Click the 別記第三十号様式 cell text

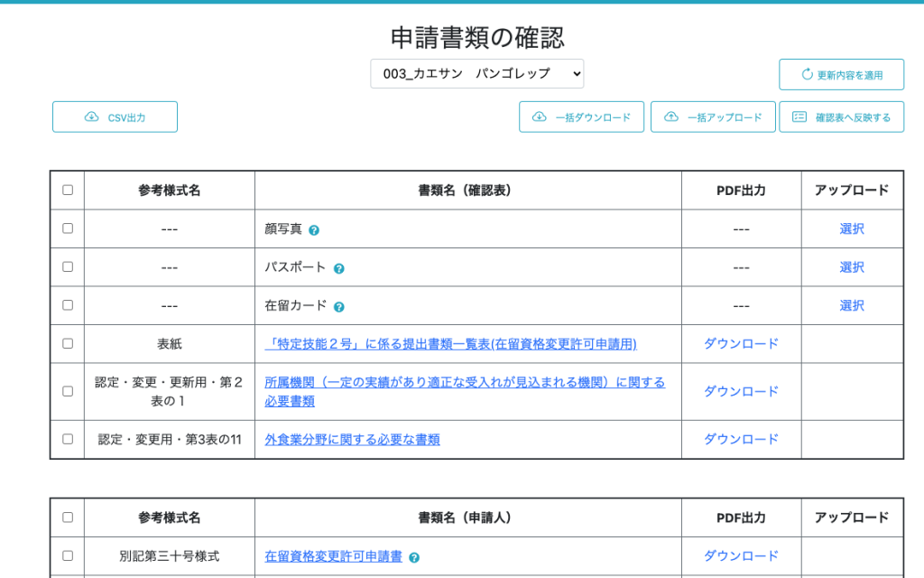tap(170, 556)
